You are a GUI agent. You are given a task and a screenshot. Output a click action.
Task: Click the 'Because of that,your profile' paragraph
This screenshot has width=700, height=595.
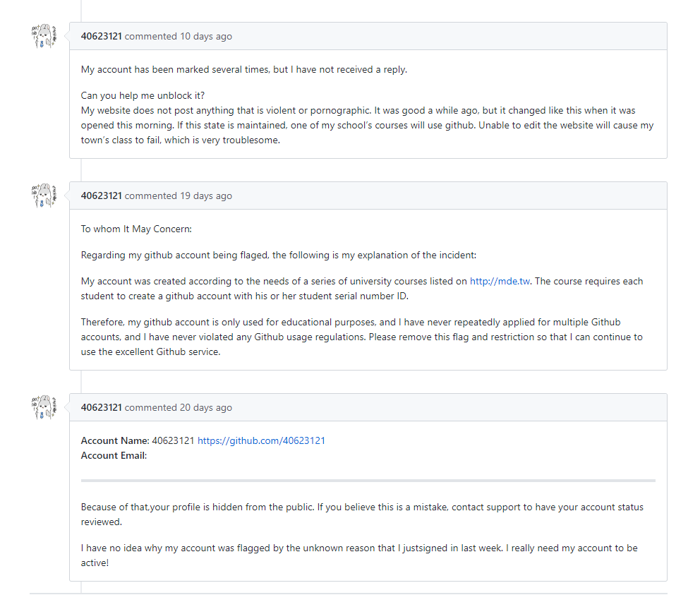tap(362, 514)
